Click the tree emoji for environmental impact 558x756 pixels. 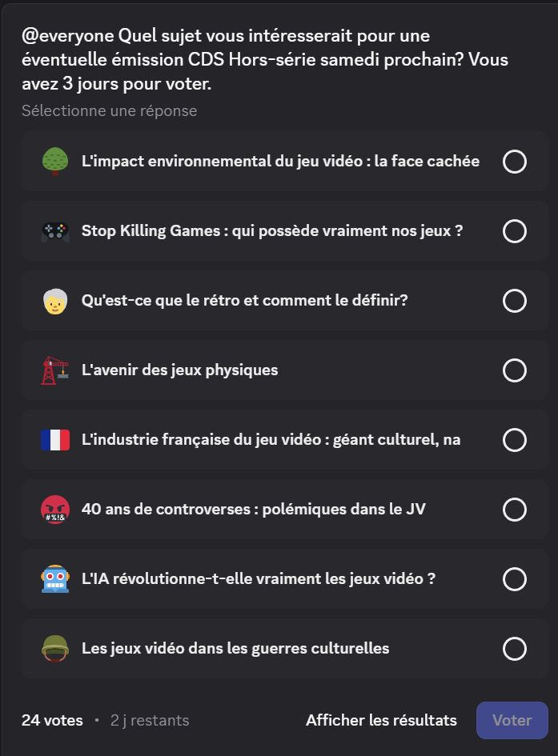pos(55,161)
